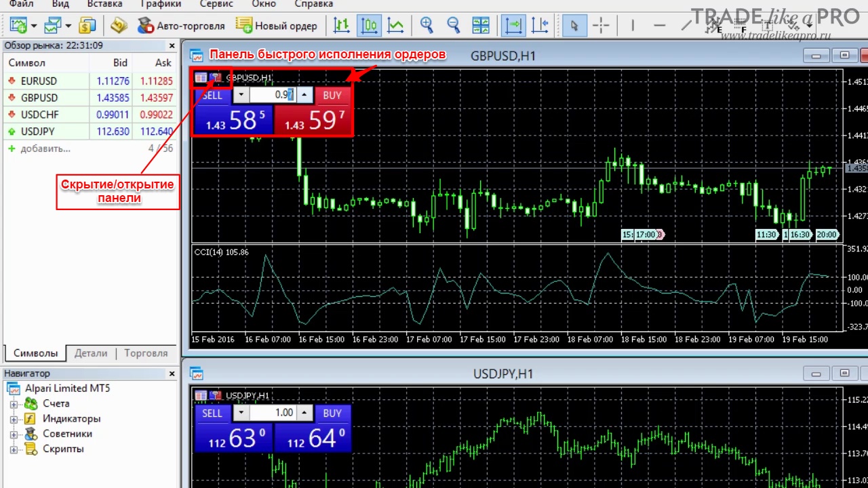
Task: Click the Новый ордер button
Action: pyautogui.click(x=277, y=26)
